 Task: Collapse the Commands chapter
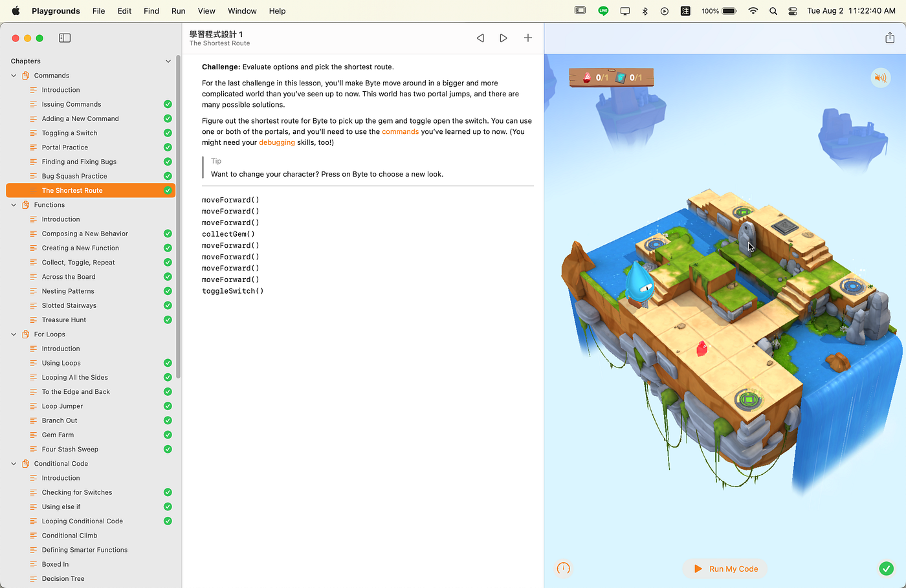pyautogui.click(x=14, y=76)
